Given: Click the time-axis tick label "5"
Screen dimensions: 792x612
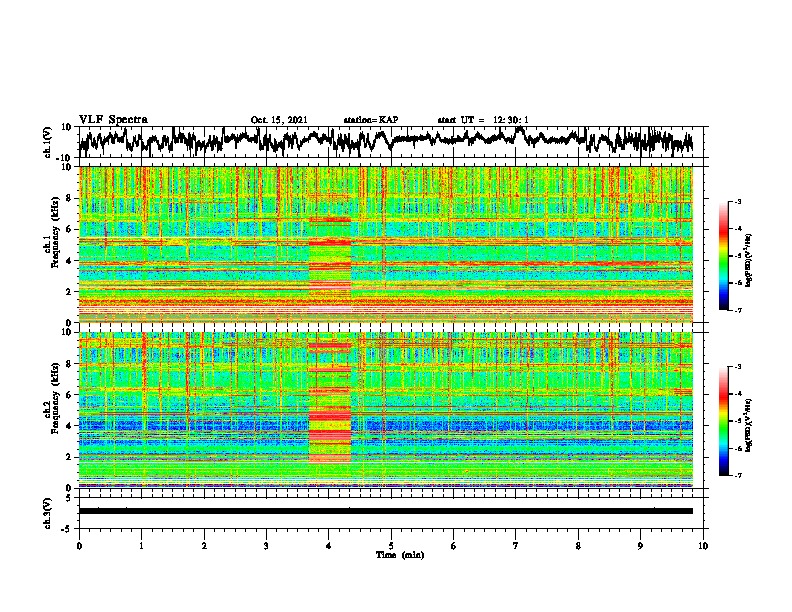Looking at the screenshot, I should click(391, 546).
